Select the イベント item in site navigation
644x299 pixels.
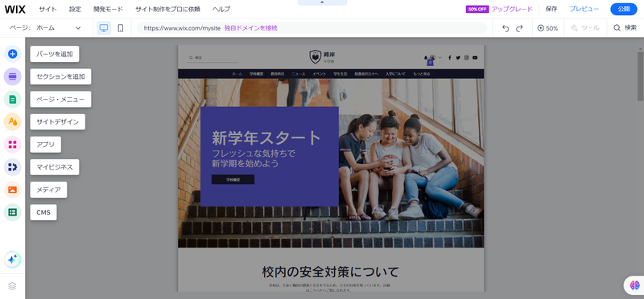click(319, 74)
